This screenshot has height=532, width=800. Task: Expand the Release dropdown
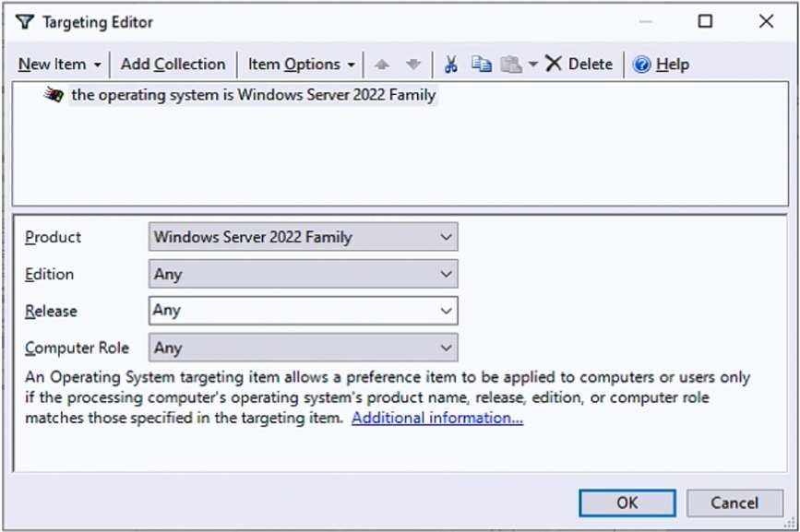446,311
